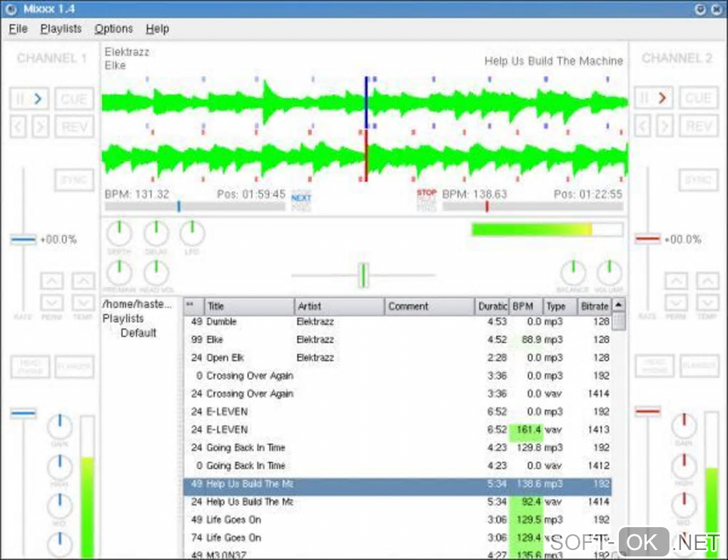This screenshot has height=560, width=728.
Task: Rewind Channel 1 with the left arrow
Action: coord(18,127)
